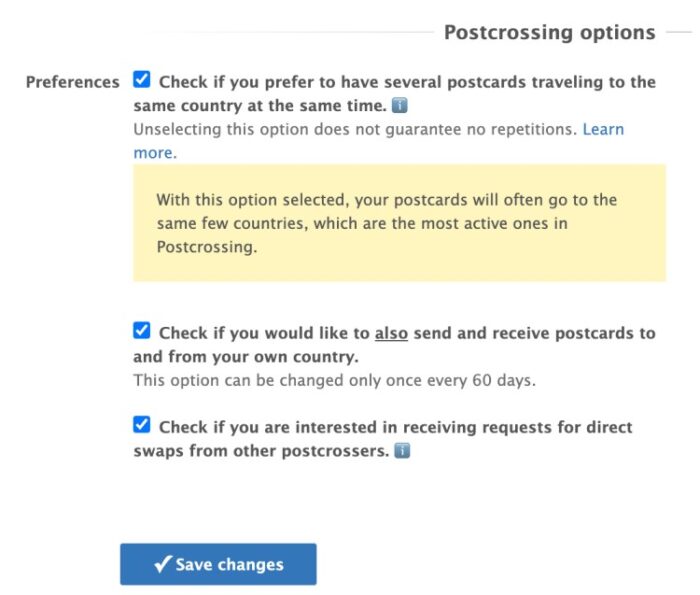Toggle own country postcards checkbox
Viewport: 700px width, 595px height.
pos(142,331)
